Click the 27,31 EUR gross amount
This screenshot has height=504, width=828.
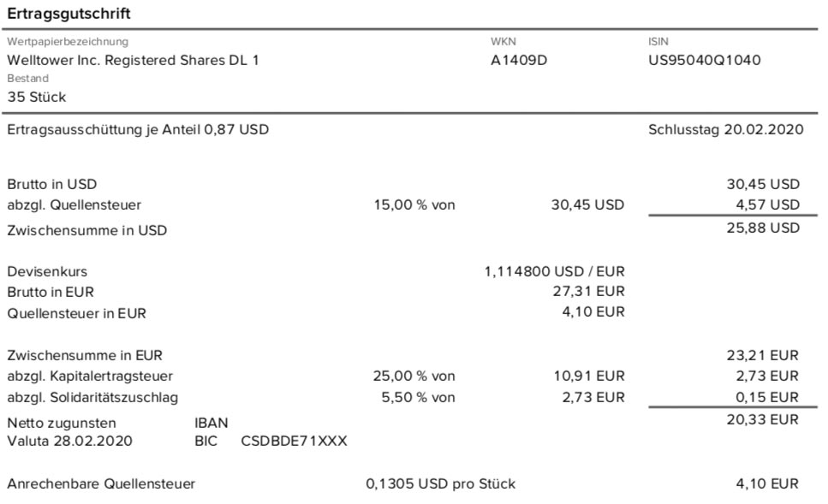point(589,291)
